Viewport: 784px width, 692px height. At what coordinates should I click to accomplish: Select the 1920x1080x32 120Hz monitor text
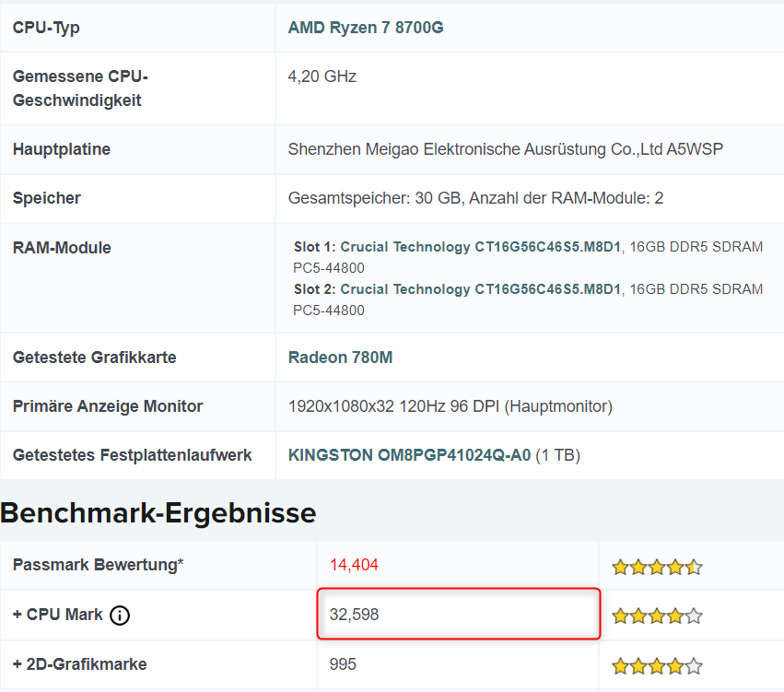[451, 406]
